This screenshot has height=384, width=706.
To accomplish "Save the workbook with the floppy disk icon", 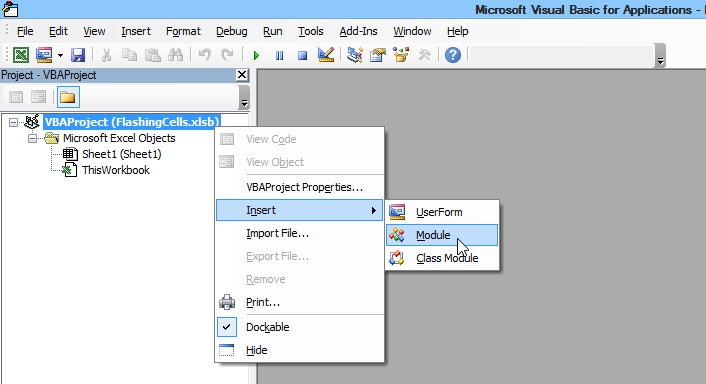I will point(78,55).
